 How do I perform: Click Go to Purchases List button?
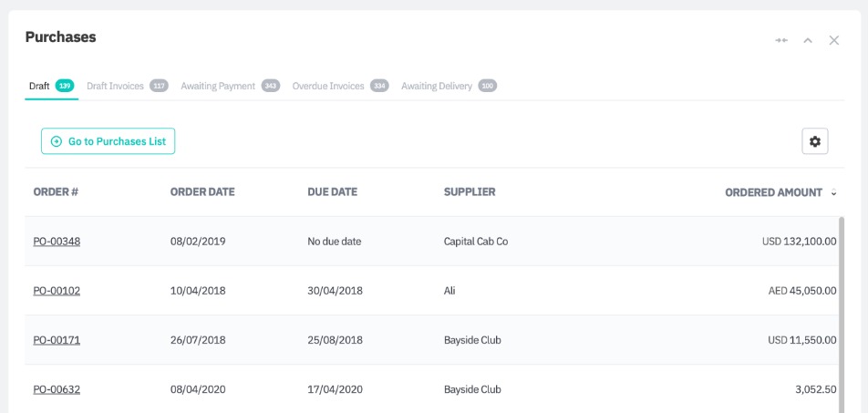[x=108, y=141]
